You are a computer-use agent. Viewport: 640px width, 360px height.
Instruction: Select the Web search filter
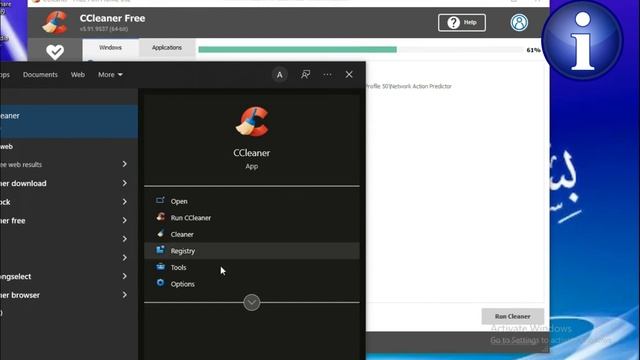(78, 75)
